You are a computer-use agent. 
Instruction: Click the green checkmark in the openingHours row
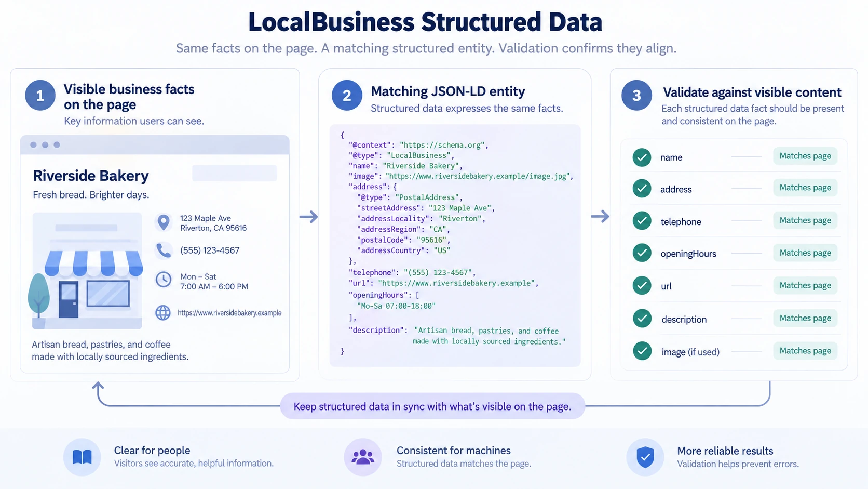642,253
